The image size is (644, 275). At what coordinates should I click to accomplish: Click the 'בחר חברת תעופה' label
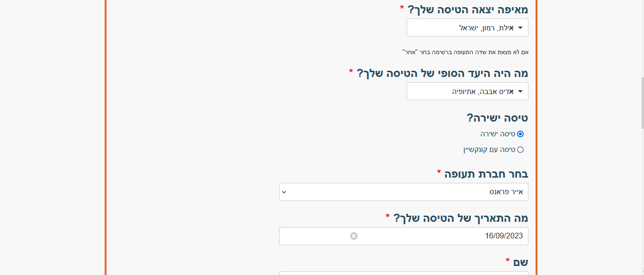[482, 174]
